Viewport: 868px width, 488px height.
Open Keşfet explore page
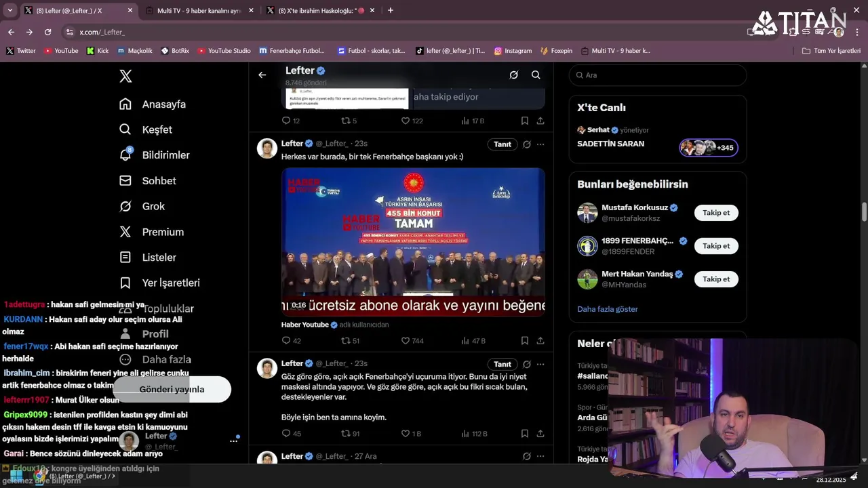click(x=146, y=129)
